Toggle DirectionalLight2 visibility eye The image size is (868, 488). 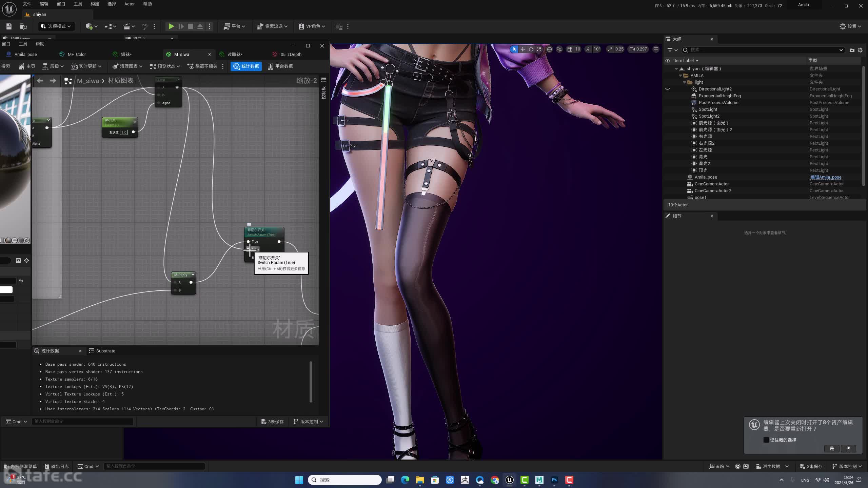(668, 89)
